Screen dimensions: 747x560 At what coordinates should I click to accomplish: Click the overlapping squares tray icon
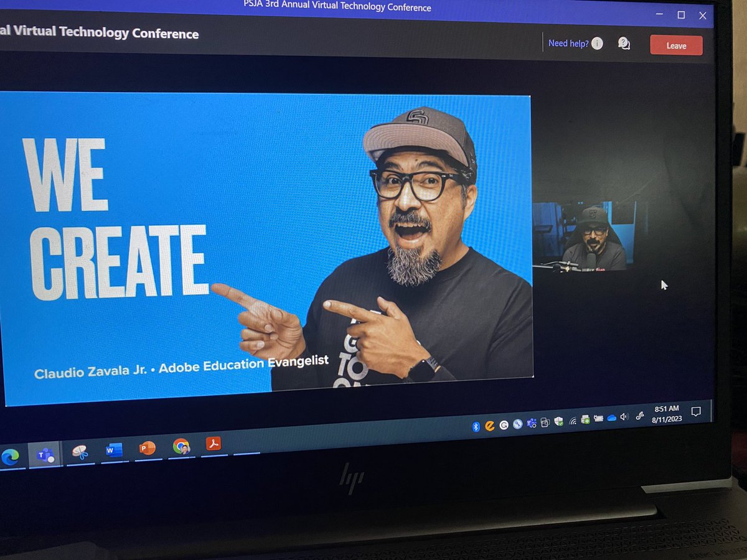[545, 422]
